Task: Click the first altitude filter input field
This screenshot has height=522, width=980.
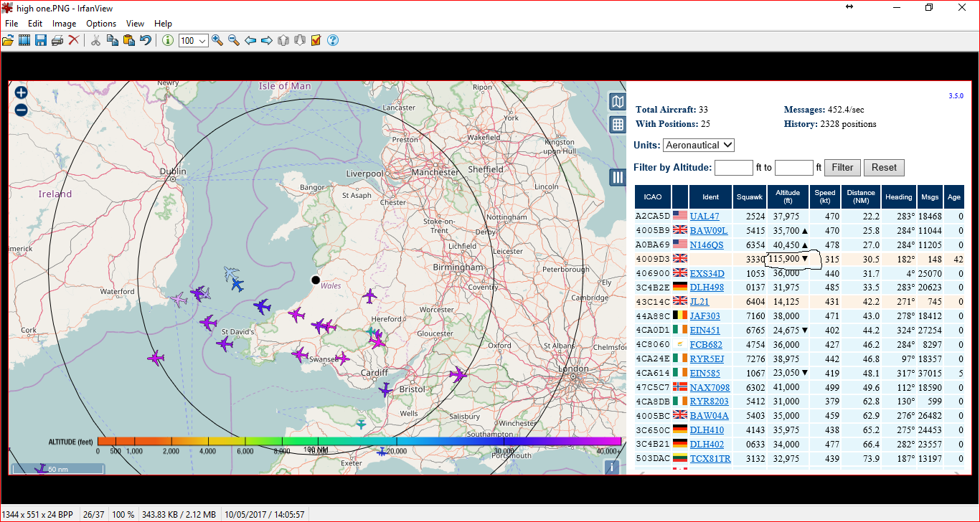Action: [x=733, y=168]
